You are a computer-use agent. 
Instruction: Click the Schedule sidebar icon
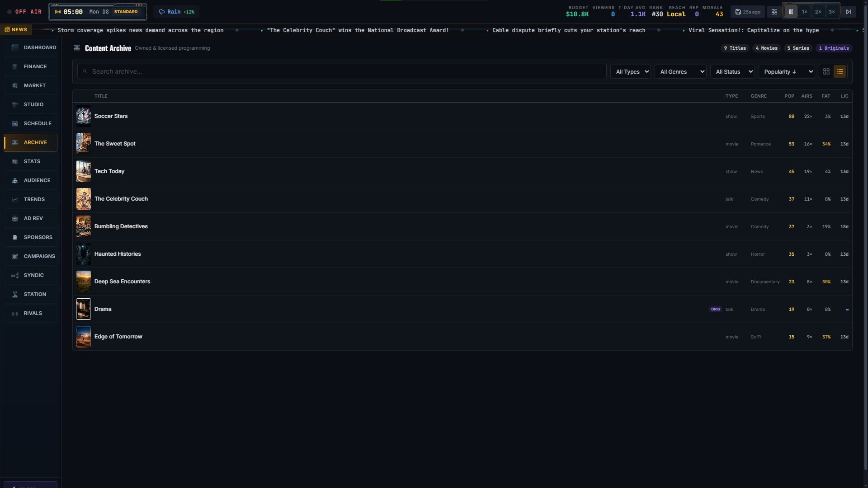[15, 123]
